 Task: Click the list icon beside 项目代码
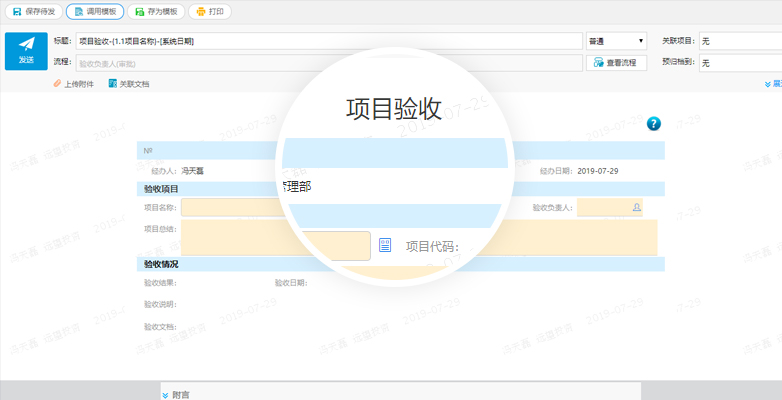click(x=385, y=245)
